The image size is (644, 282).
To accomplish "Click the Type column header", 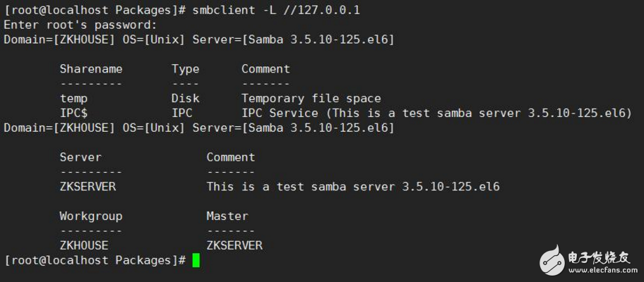I will click(185, 69).
